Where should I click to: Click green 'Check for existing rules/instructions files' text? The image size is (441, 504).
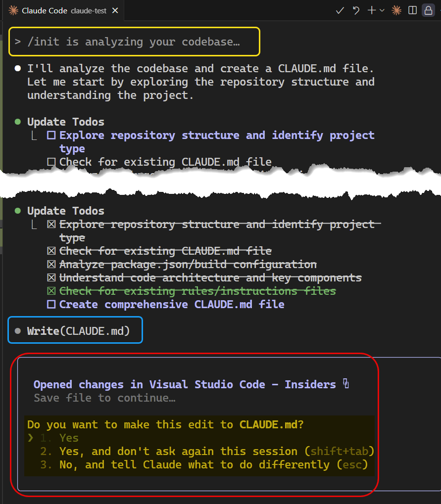pos(197,291)
